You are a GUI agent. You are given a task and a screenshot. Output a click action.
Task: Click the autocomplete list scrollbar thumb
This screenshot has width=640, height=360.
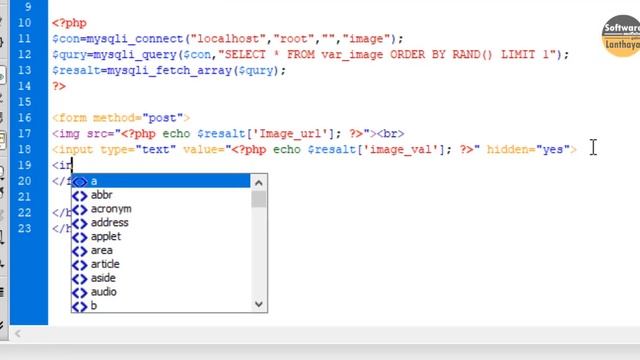coord(258,200)
